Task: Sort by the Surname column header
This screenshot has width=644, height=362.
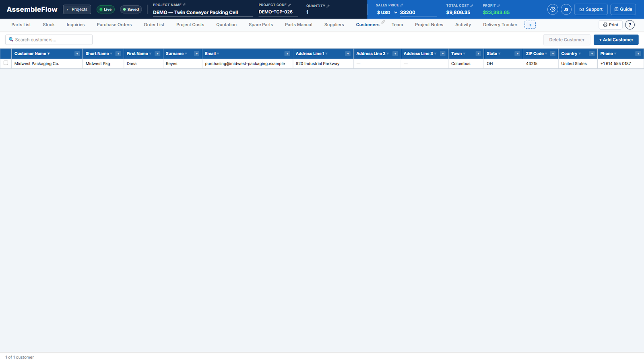Action: [x=175, y=53]
